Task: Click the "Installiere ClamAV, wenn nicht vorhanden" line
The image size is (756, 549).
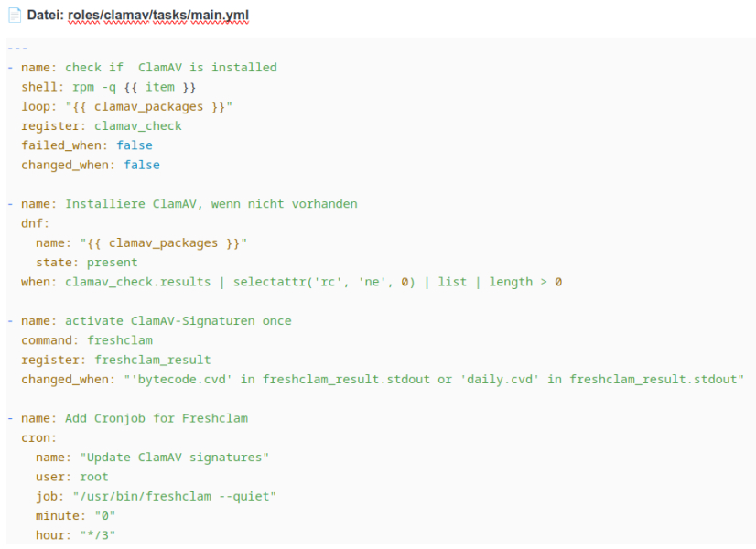Action: (x=211, y=203)
